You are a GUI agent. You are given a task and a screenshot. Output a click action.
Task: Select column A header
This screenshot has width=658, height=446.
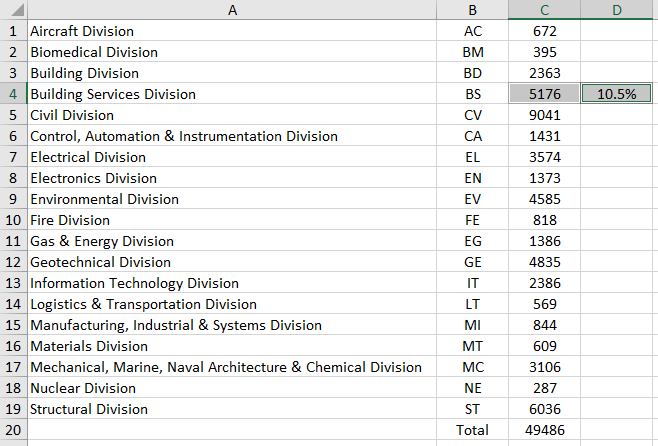232,10
